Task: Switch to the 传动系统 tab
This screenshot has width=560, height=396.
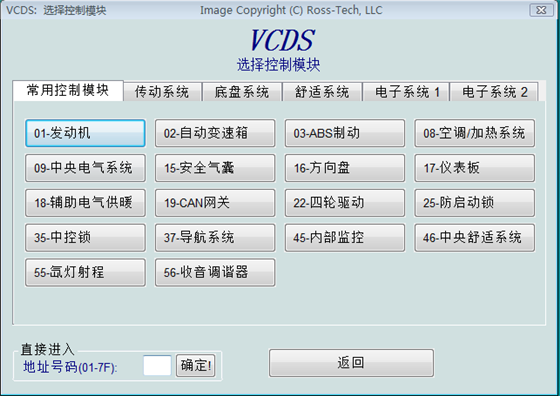Action: 162,92
